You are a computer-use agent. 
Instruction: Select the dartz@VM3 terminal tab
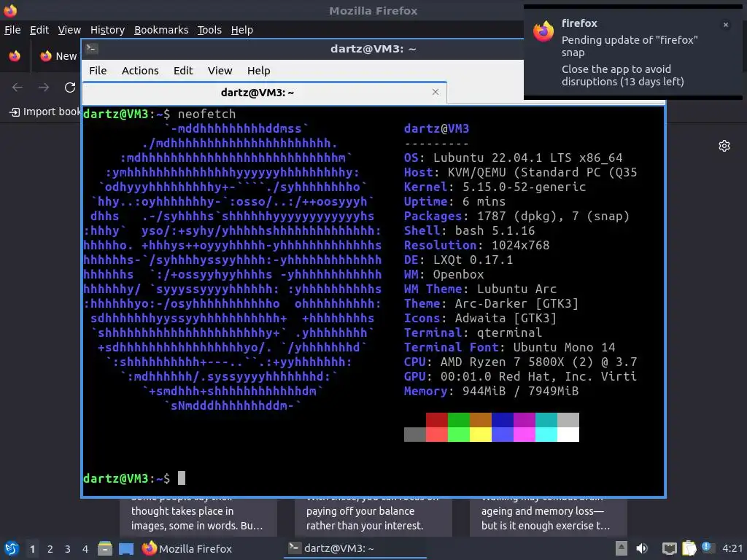[x=264, y=93]
